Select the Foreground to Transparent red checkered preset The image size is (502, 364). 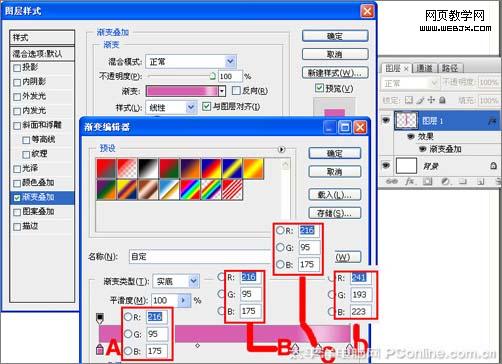tap(127, 168)
